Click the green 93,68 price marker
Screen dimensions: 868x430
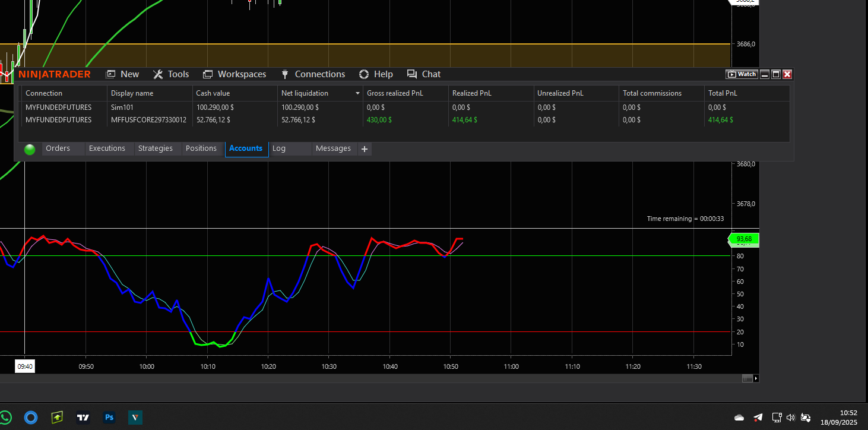744,239
